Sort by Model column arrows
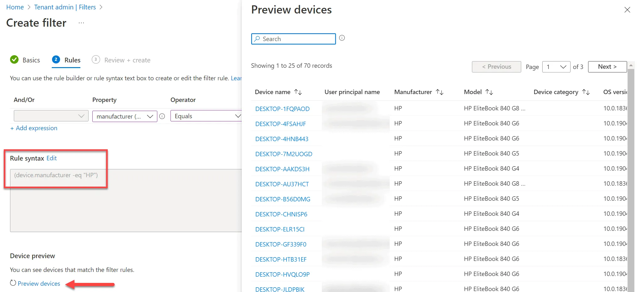 point(489,92)
